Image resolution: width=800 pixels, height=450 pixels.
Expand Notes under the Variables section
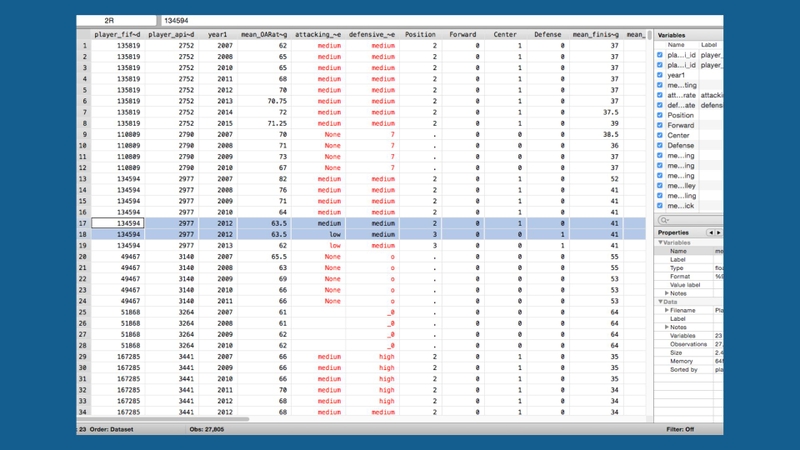(666, 293)
